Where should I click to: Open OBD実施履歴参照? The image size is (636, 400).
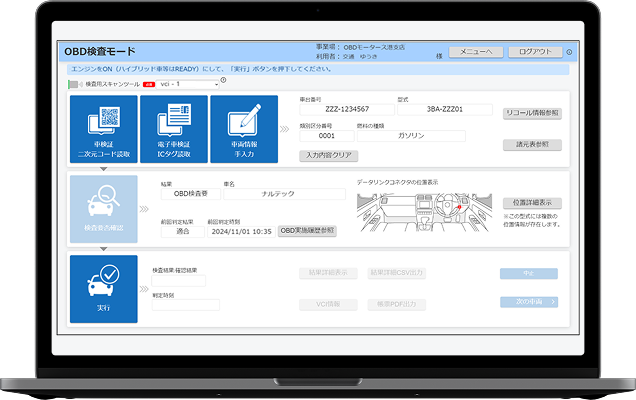coord(307,231)
